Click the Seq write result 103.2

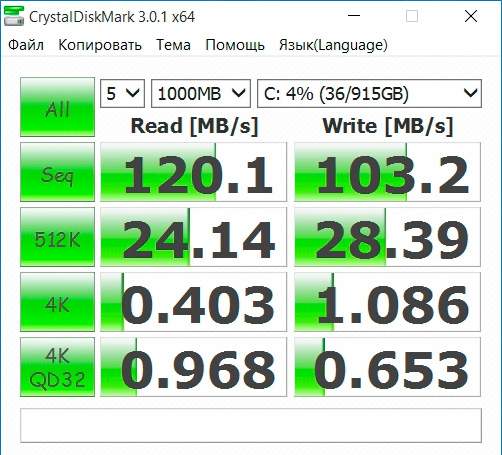(387, 172)
